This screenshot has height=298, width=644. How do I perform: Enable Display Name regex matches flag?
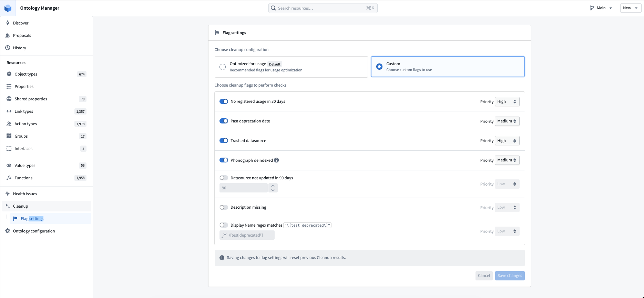pyautogui.click(x=224, y=225)
